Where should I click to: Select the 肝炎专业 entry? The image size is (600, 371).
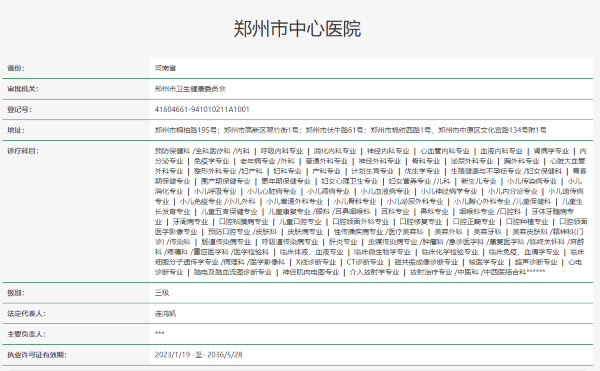[x=343, y=242]
